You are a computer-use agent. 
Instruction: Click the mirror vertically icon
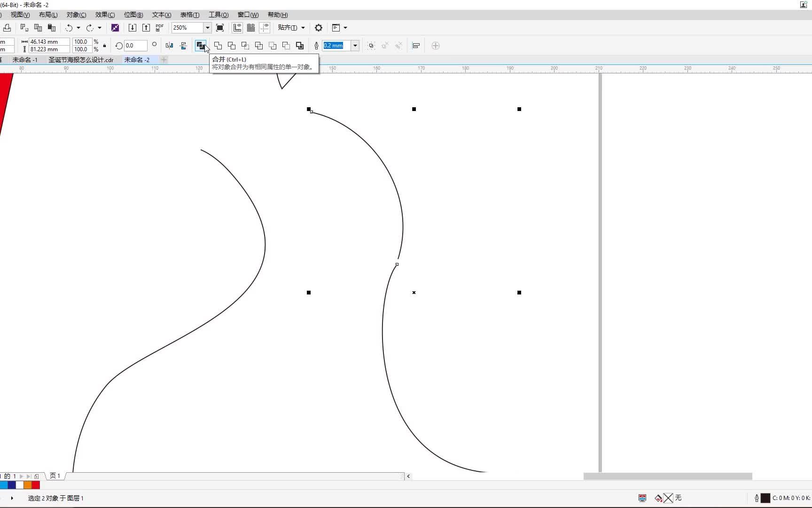pos(183,46)
